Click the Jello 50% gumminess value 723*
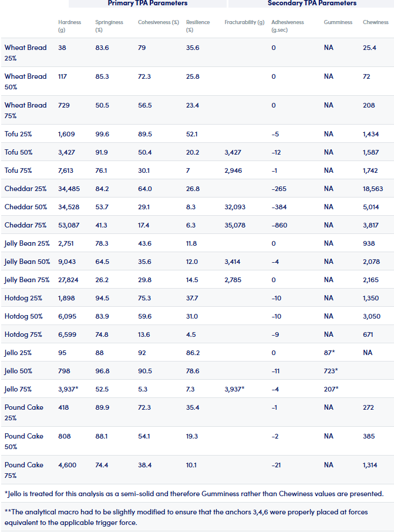This screenshot has height=532, width=394. 331,371
